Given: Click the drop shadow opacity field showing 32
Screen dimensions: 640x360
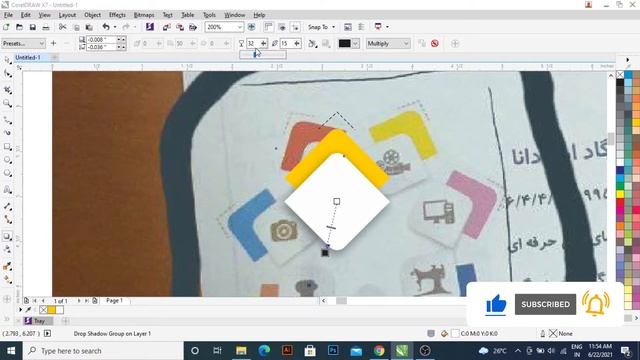Looking at the screenshot, I should click(x=253, y=43).
